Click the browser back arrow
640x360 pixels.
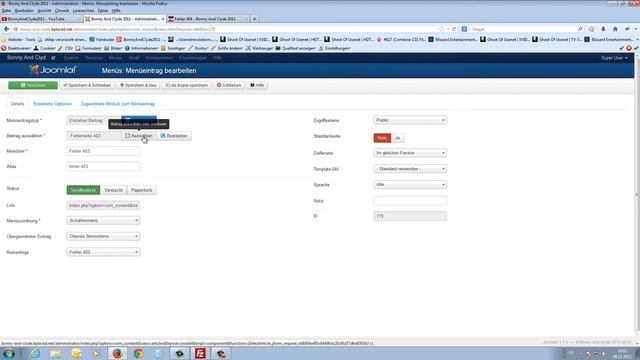tap(6, 29)
